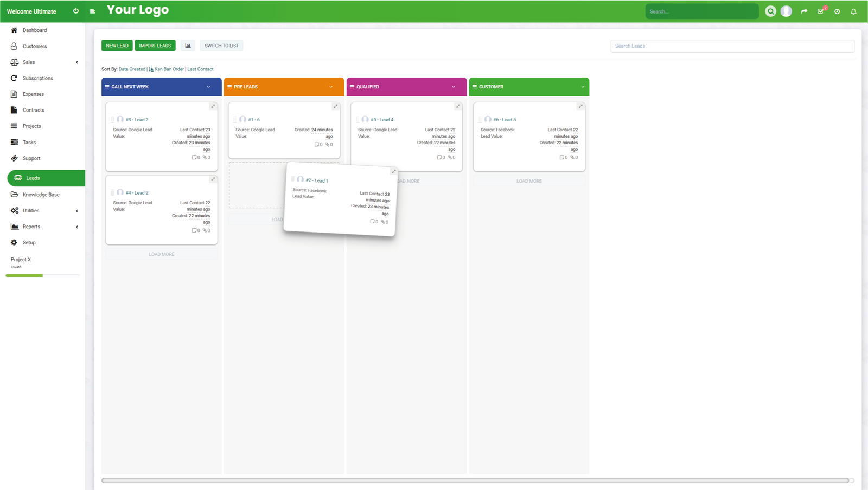Click the New Lead button

coord(117,46)
